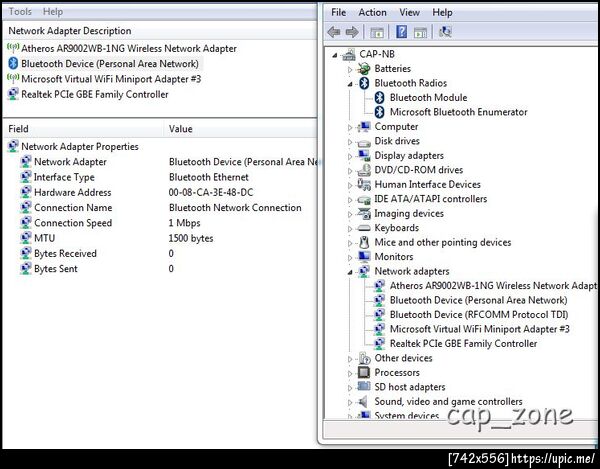Viewport: 600px width, 469px height.
Task: Click the Atheros wireless antenna icon in adapter list
Action: [13, 48]
